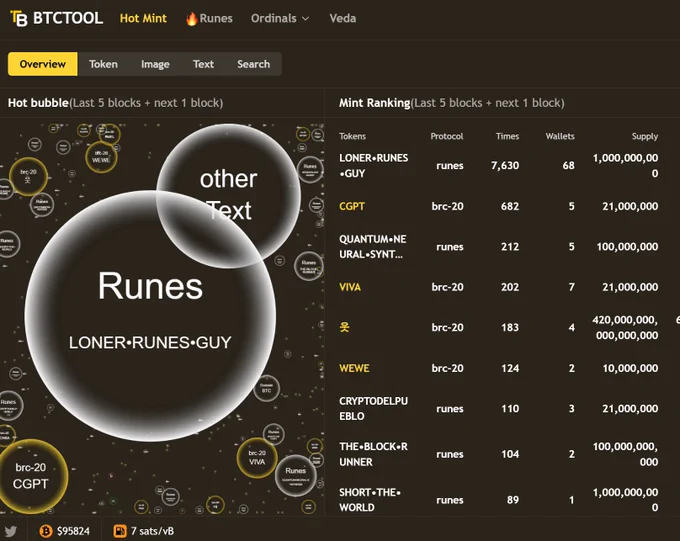Image resolution: width=680 pixels, height=541 pixels.
Task: Click the 7,630 times value
Action: click(505, 165)
